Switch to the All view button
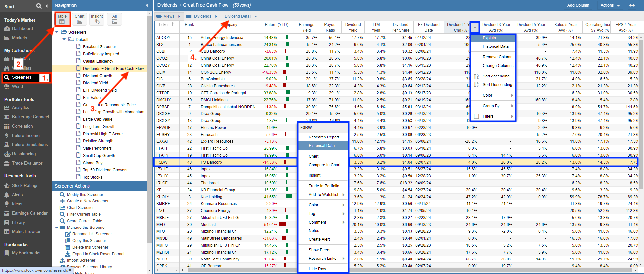This screenshot has width=644, height=274. tap(114, 19)
